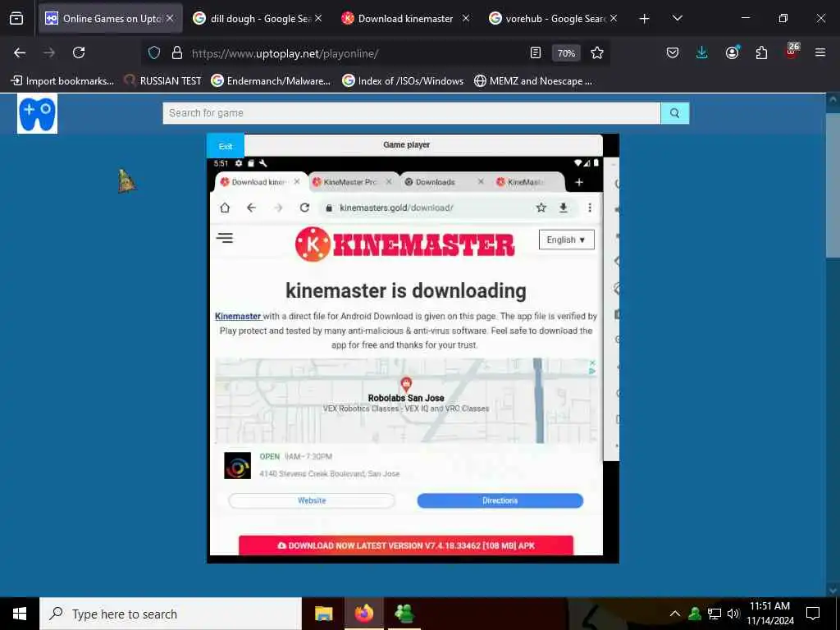840x630 pixels.
Task: Open the Firefox downloads panel
Action: click(702, 52)
